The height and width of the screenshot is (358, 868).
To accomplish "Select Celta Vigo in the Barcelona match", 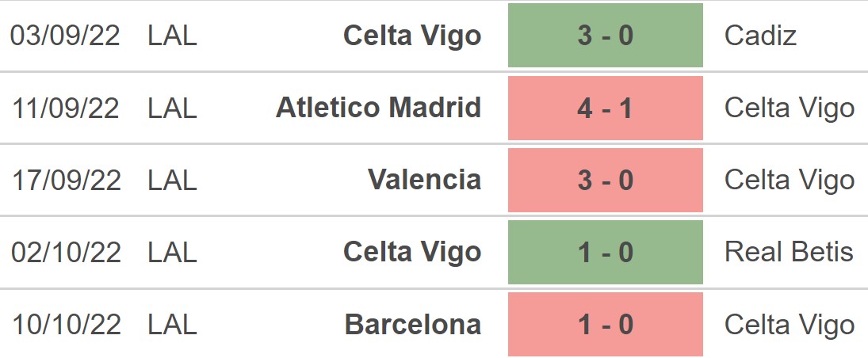I will point(790,324).
